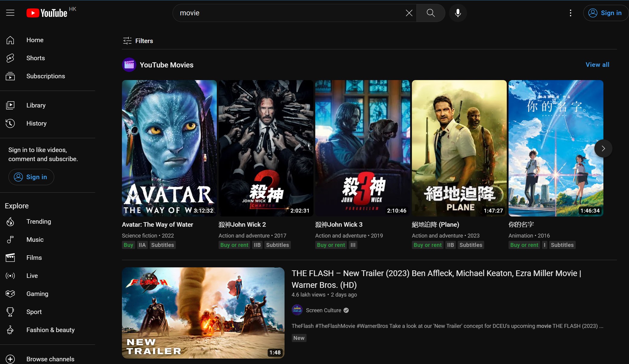629x364 pixels.
Task: Click the Gaming controller icon
Action: point(10,294)
